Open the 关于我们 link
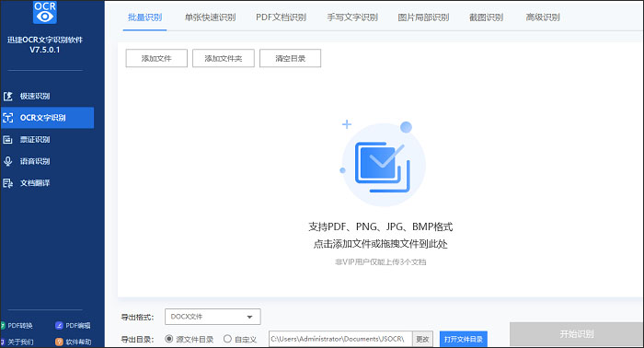This screenshot has height=348, width=644. point(20,342)
